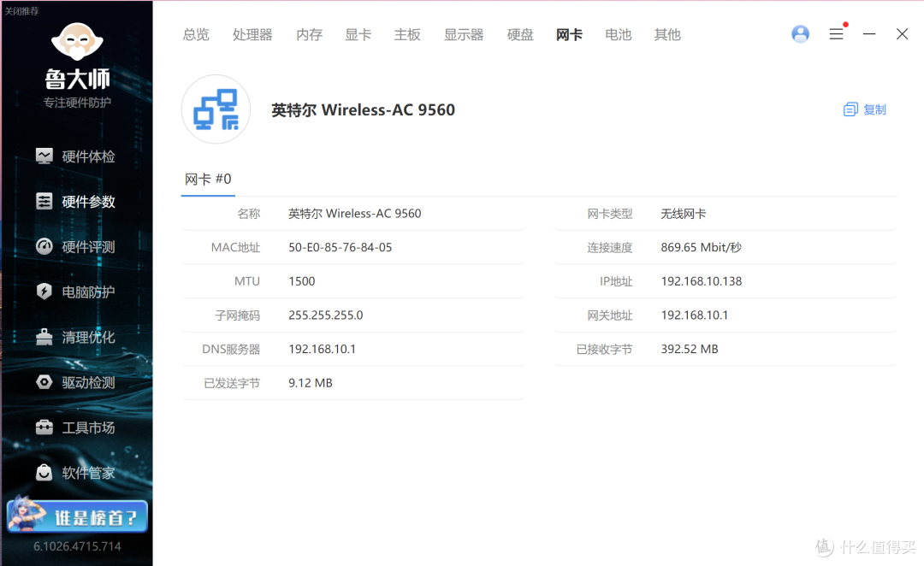Open 硬件评测 in the sidebar
924x566 pixels.
(x=88, y=247)
